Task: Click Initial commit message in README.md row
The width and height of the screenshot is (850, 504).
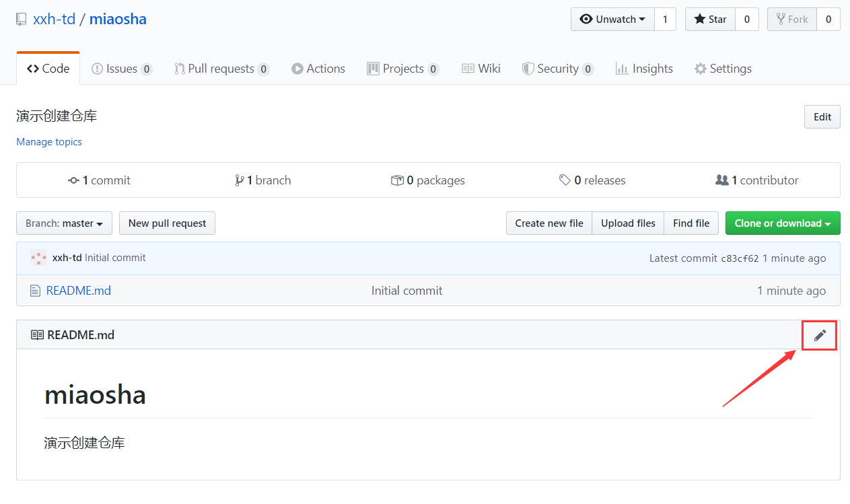Action: point(407,291)
